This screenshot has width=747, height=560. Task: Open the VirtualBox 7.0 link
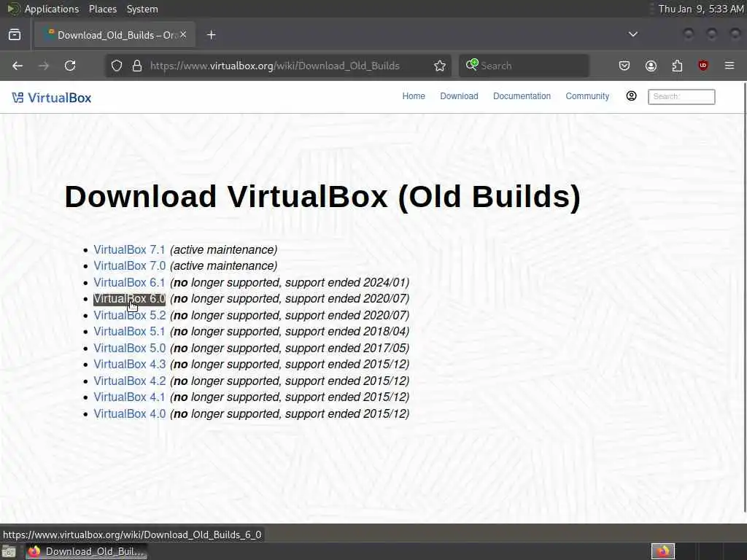pyautogui.click(x=129, y=265)
